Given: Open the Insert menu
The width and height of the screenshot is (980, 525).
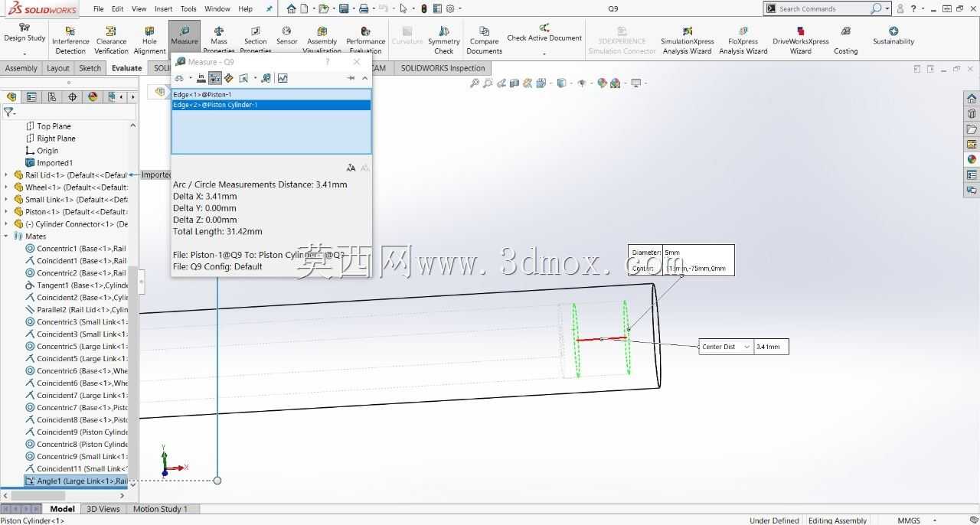Looking at the screenshot, I should [163, 9].
